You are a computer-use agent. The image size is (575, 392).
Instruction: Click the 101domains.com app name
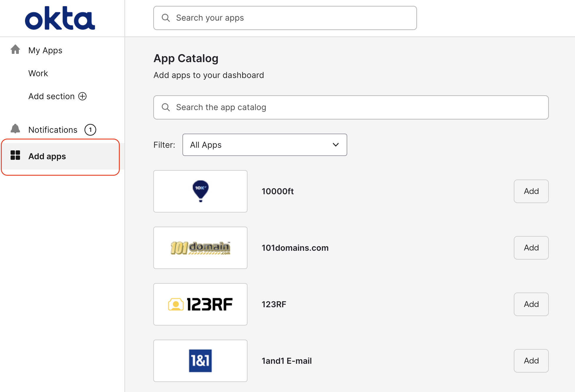[x=295, y=248]
